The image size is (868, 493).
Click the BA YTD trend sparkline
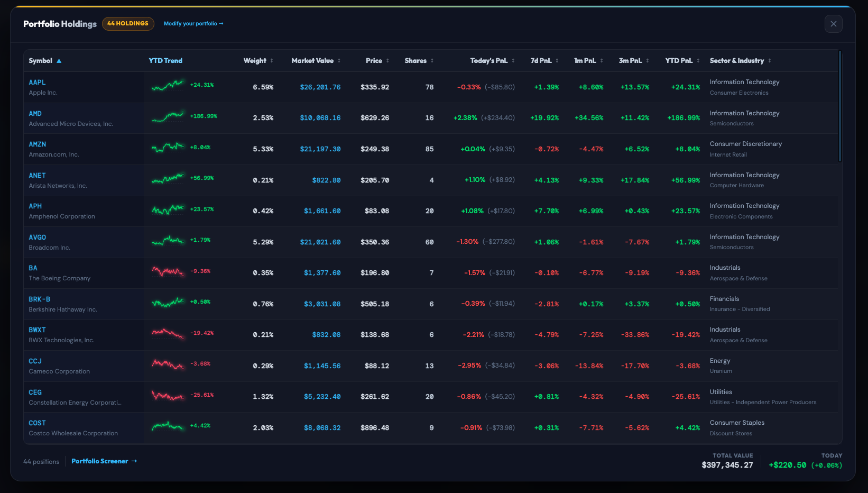pyautogui.click(x=168, y=271)
